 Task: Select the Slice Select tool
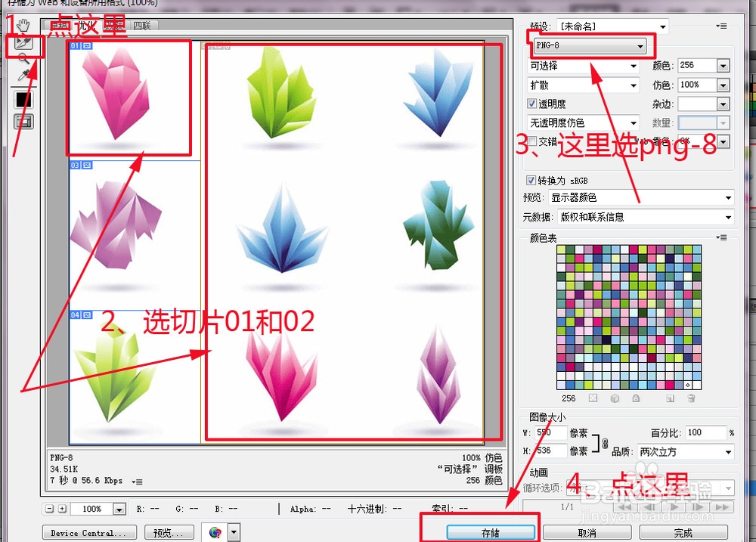click(23, 43)
